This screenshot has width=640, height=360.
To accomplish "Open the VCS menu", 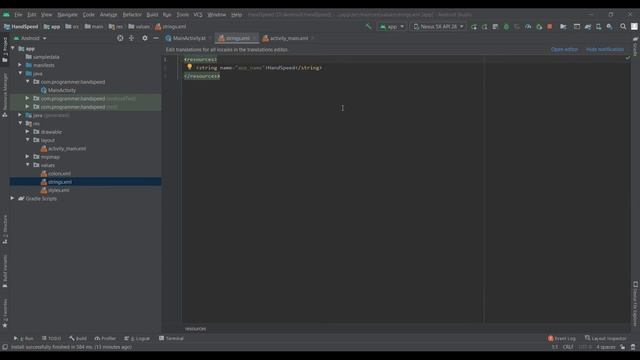I will pyautogui.click(x=198, y=15).
